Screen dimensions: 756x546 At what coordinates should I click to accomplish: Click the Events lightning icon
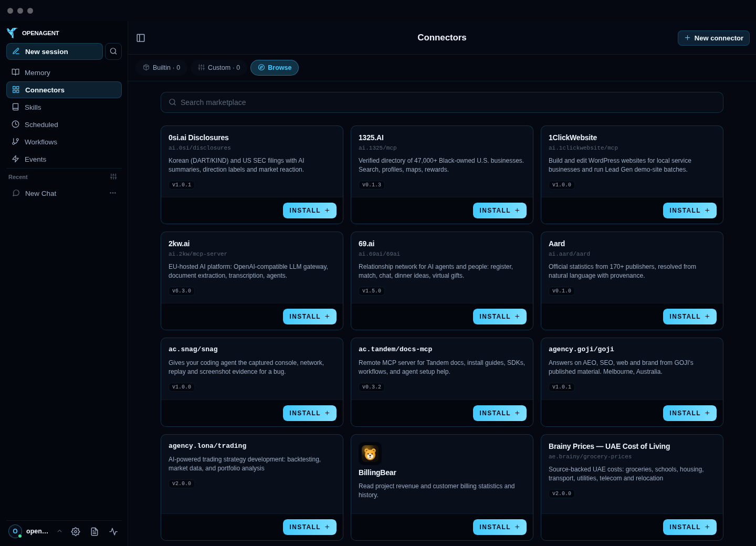coord(16,159)
